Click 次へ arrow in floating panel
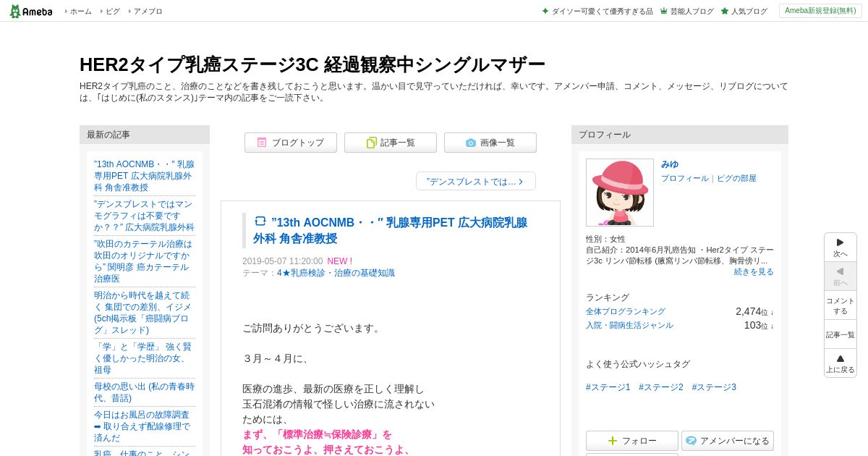868x456 pixels. coord(841,248)
